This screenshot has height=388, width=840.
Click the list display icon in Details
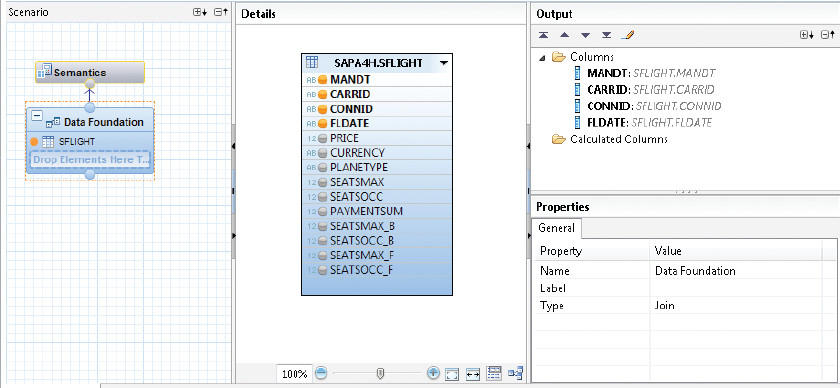(494, 373)
